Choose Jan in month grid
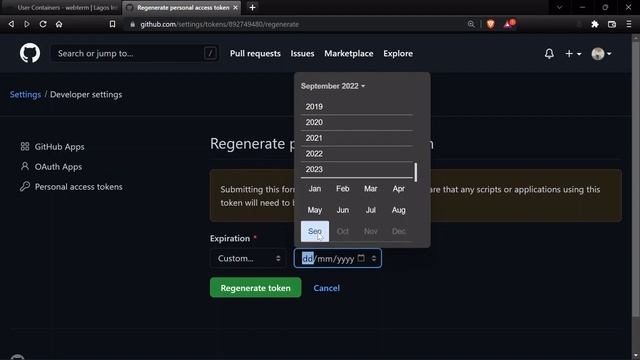The height and width of the screenshot is (360, 640). click(x=315, y=189)
